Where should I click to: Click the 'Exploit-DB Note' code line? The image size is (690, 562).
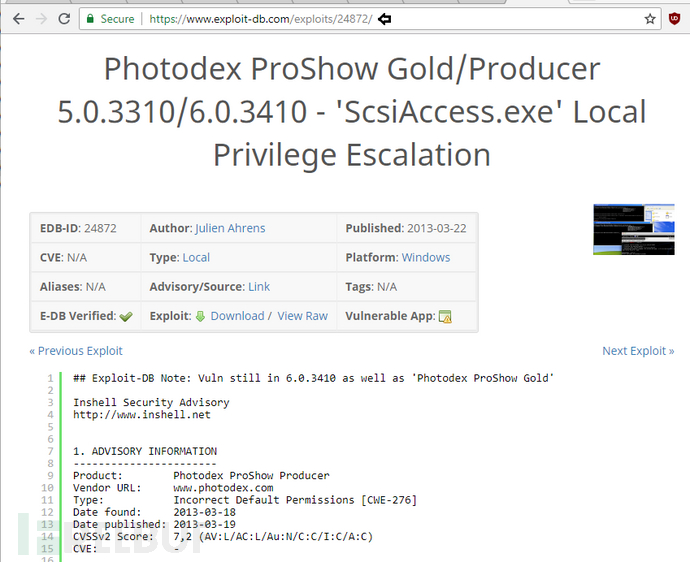coord(313,378)
